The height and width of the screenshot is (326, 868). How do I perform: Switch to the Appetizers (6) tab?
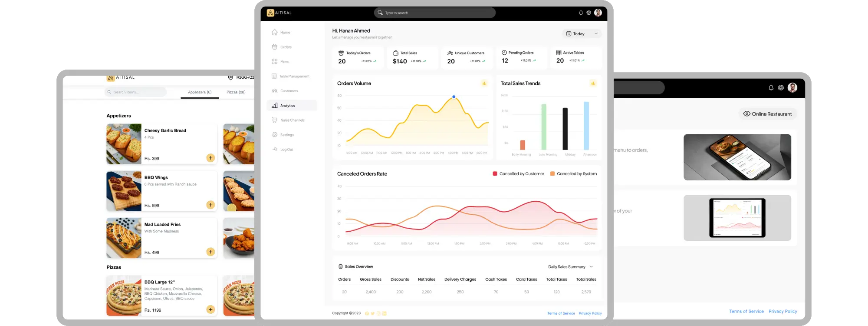coord(200,92)
